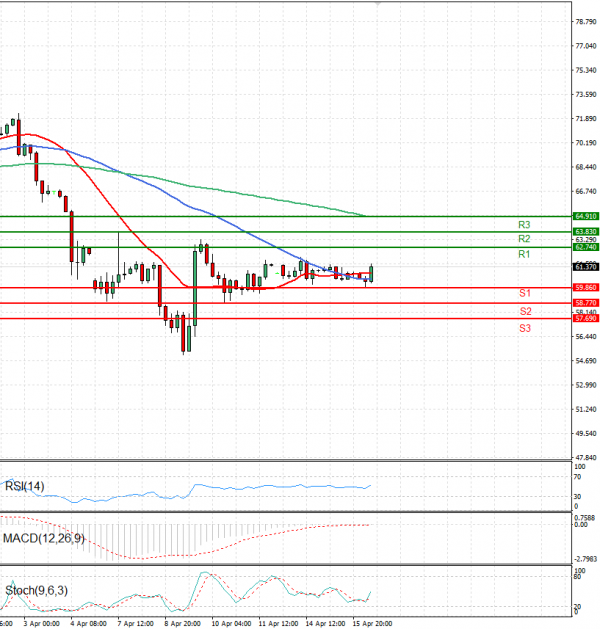Click the 15 Apr 20:00 time label
Screen dimensions: 600x629
(x=372, y=624)
